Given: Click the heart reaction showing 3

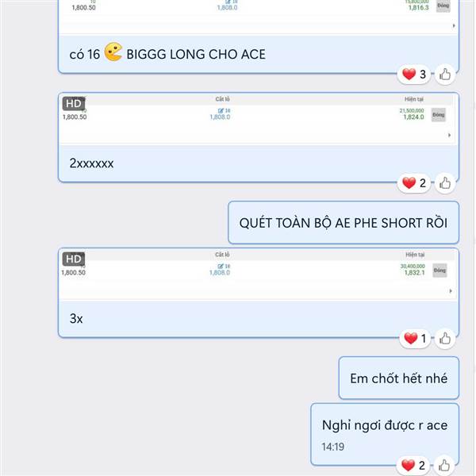Looking at the screenshot, I should [x=414, y=74].
